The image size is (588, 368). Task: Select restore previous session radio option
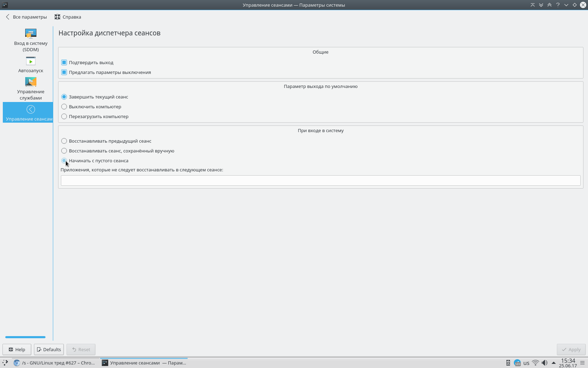pyautogui.click(x=64, y=141)
